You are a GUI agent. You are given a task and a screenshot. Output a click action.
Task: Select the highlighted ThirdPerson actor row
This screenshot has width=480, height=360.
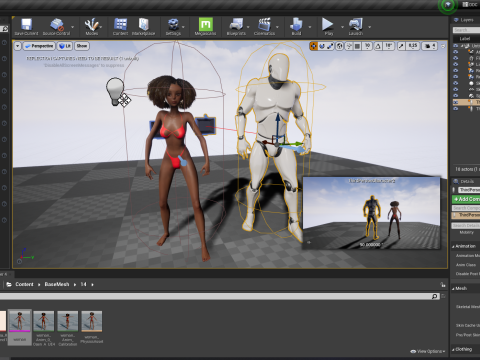point(466,102)
